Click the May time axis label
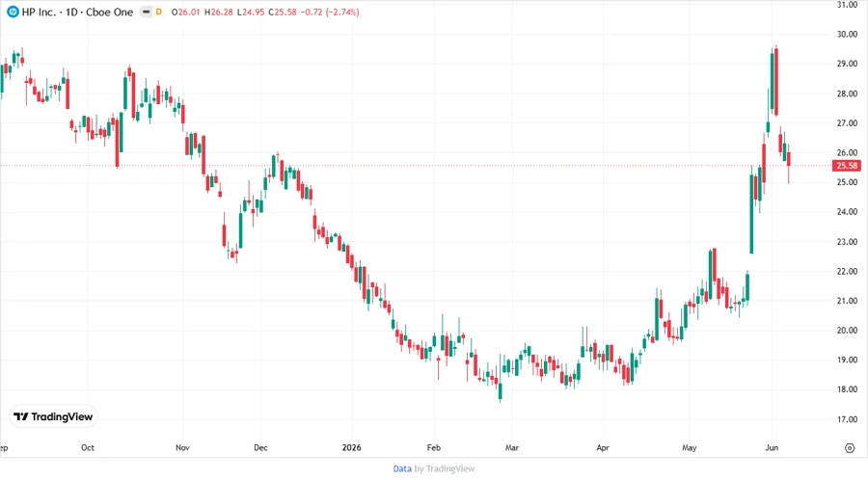The width and height of the screenshot is (868, 480). (690, 448)
